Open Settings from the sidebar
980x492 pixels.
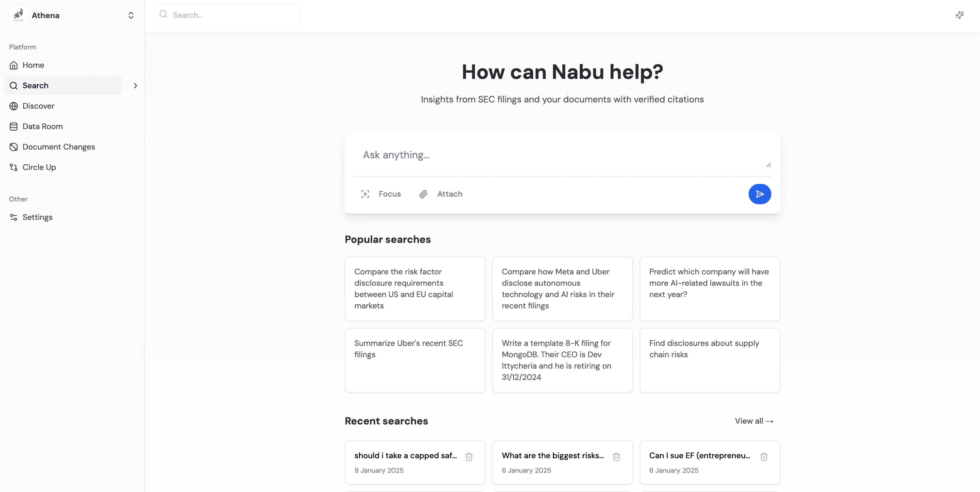pos(37,217)
